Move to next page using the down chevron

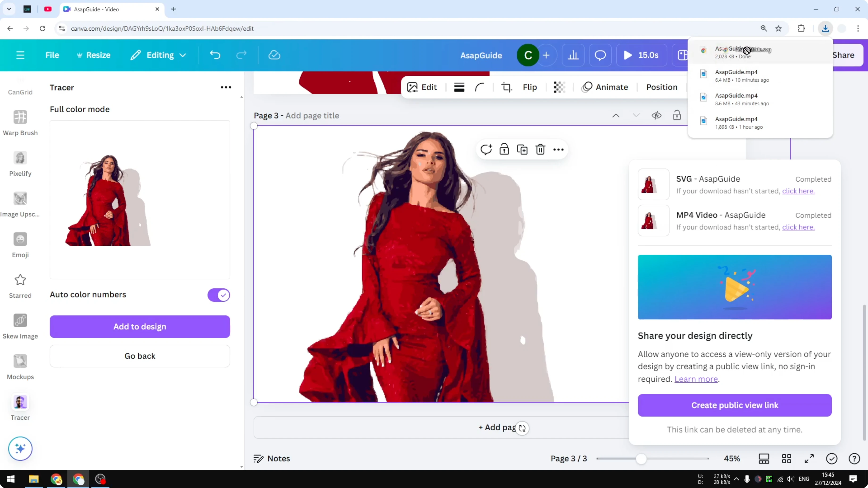click(x=636, y=115)
